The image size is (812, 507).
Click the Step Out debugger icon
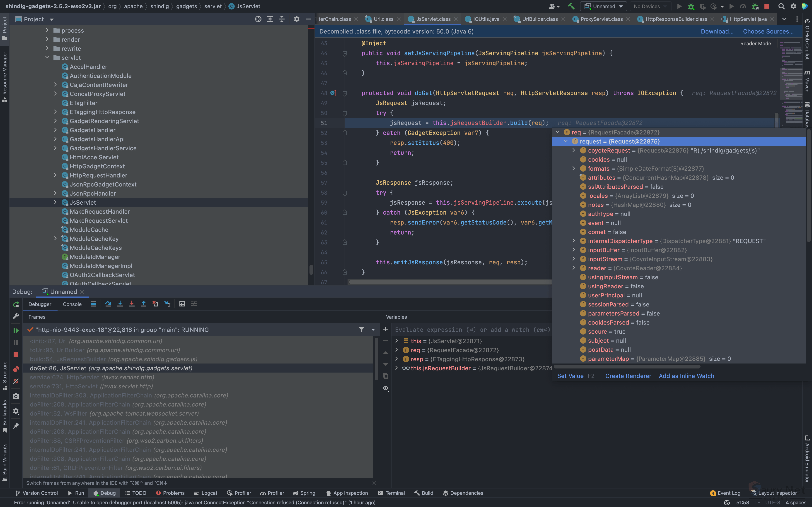pos(143,304)
